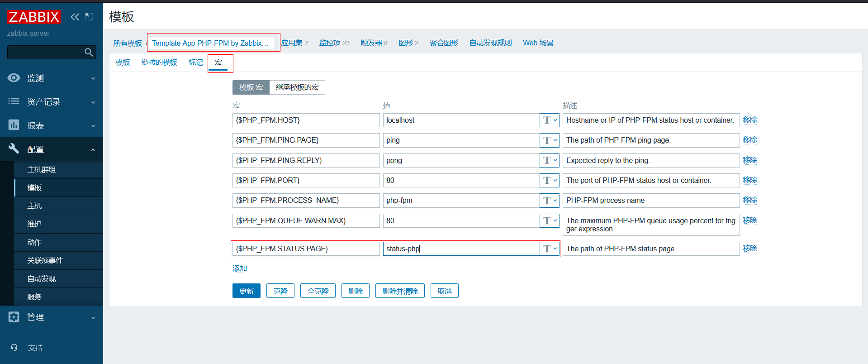The width and height of the screenshot is (868, 364).
Task: Open 关联项事件 sidebar item
Action: point(58,260)
